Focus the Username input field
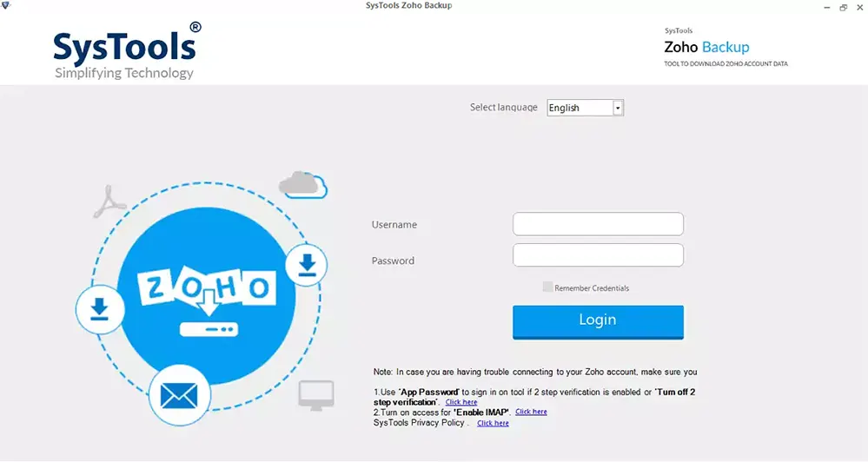Viewport: 868px width, 462px height. [598, 224]
